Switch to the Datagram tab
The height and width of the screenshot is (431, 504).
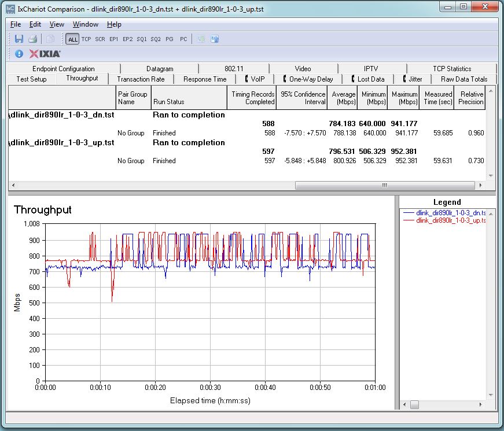point(160,68)
